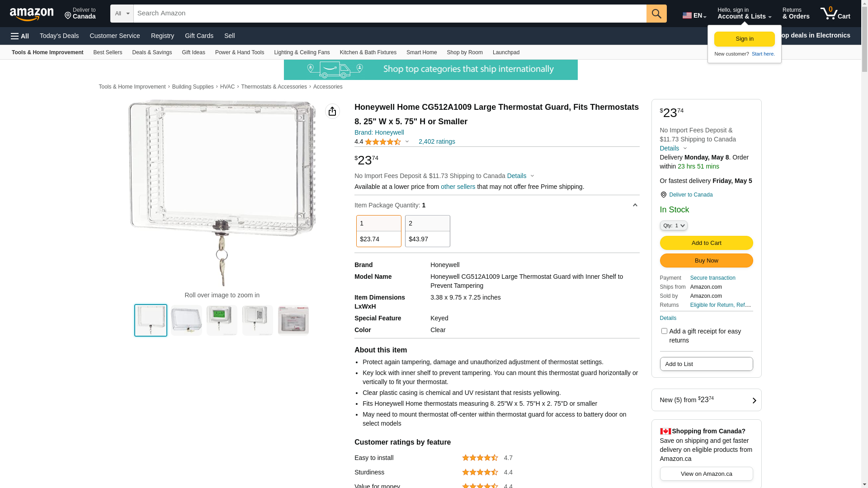Select package quantity 1 option at $23.74

[x=378, y=231]
